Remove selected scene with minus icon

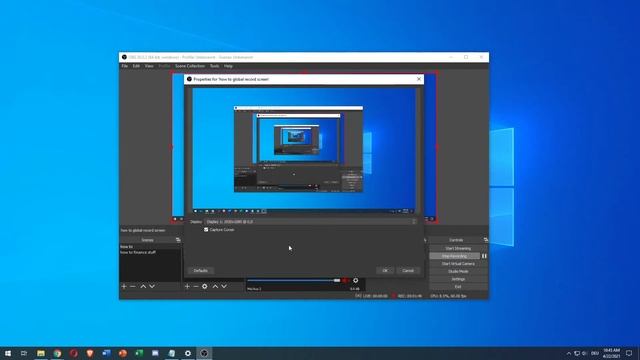(x=133, y=287)
